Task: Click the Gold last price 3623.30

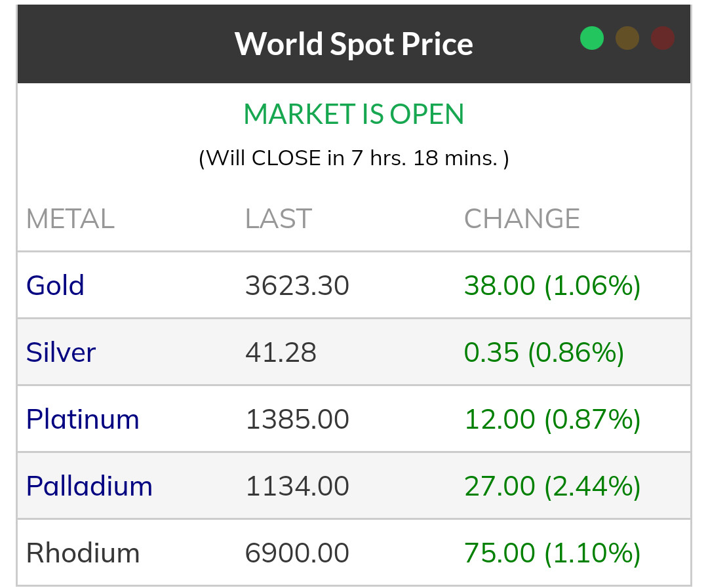Action: tap(297, 286)
